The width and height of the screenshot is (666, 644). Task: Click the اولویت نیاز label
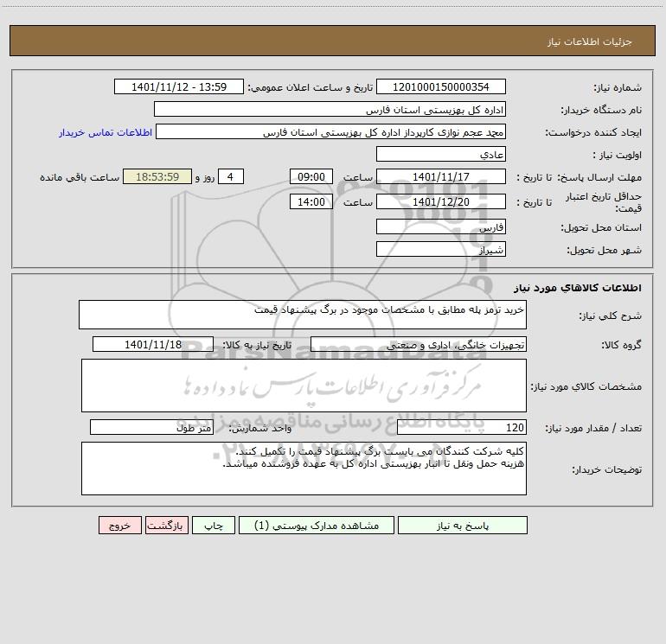(x=618, y=155)
